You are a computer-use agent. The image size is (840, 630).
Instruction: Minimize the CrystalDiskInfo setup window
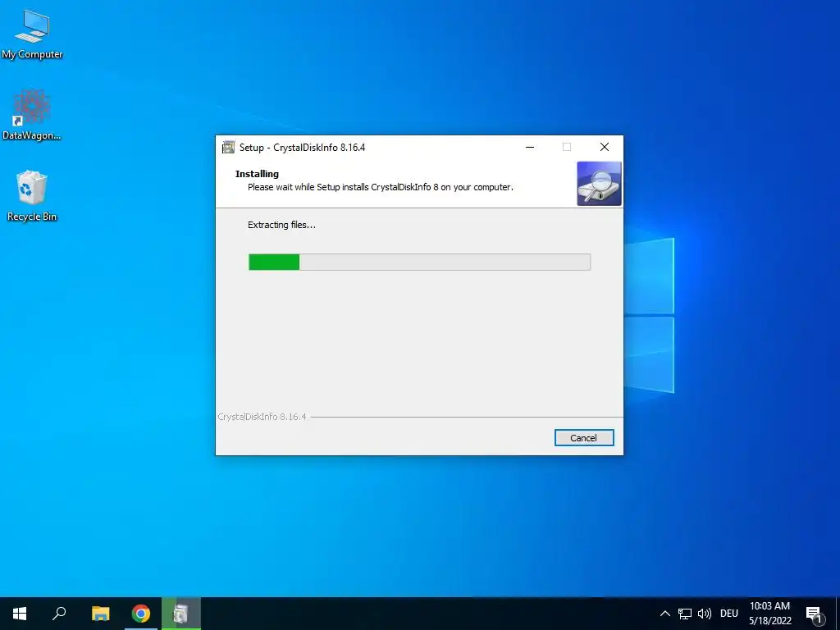pos(530,148)
